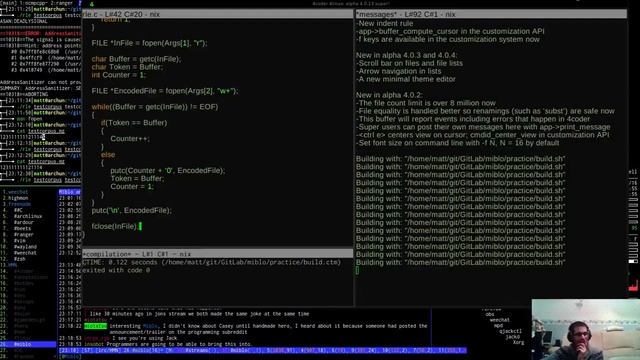Open the #zsh channel in weechat
The image size is (640, 360).
20,259
